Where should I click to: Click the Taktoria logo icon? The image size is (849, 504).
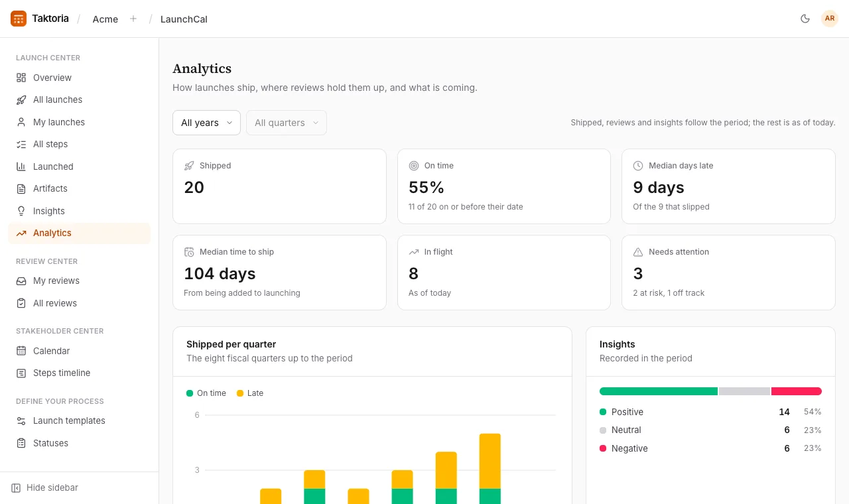19,19
